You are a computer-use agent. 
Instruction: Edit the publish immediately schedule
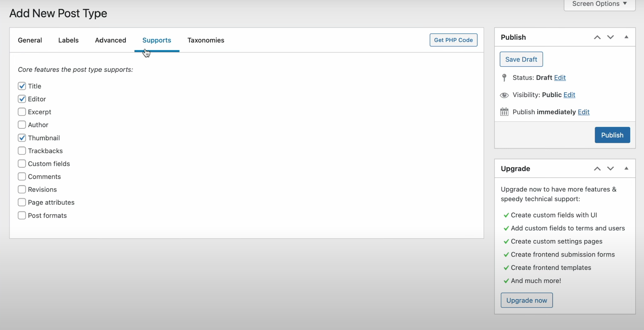[583, 112]
